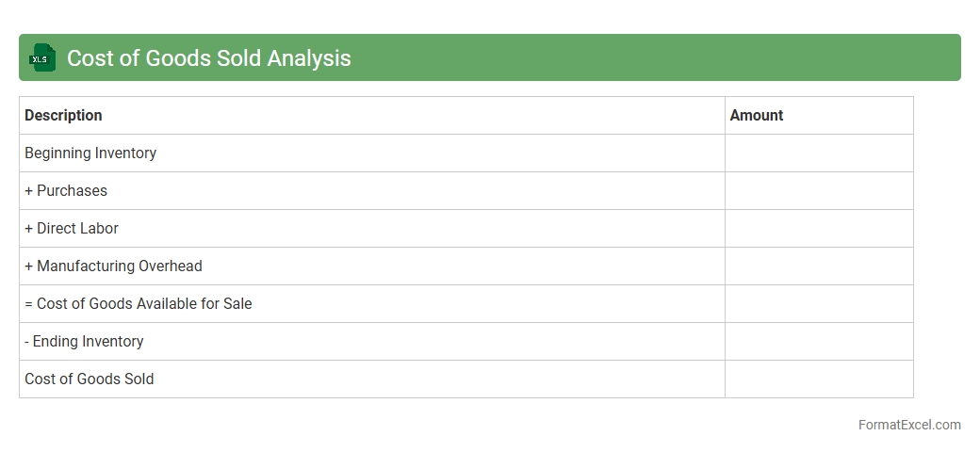Image resolution: width=980 pixels, height=452 pixels.
Task: Select the final Cost of Goods Sold label
Action: point(90,379)
